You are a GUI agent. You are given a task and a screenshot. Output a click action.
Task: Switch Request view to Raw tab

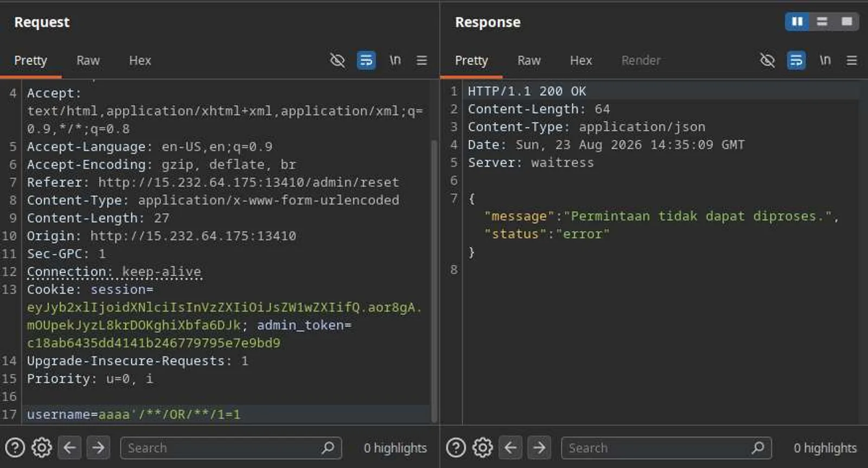[88, 61]
